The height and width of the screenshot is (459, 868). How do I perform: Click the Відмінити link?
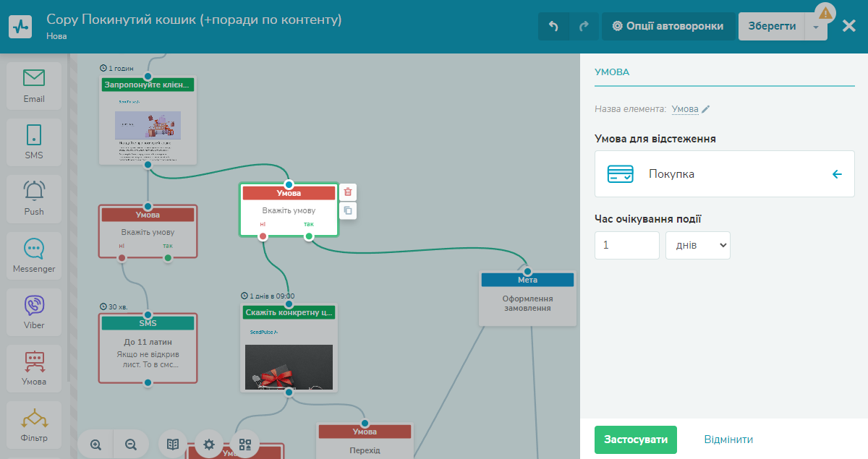(728, 439)
